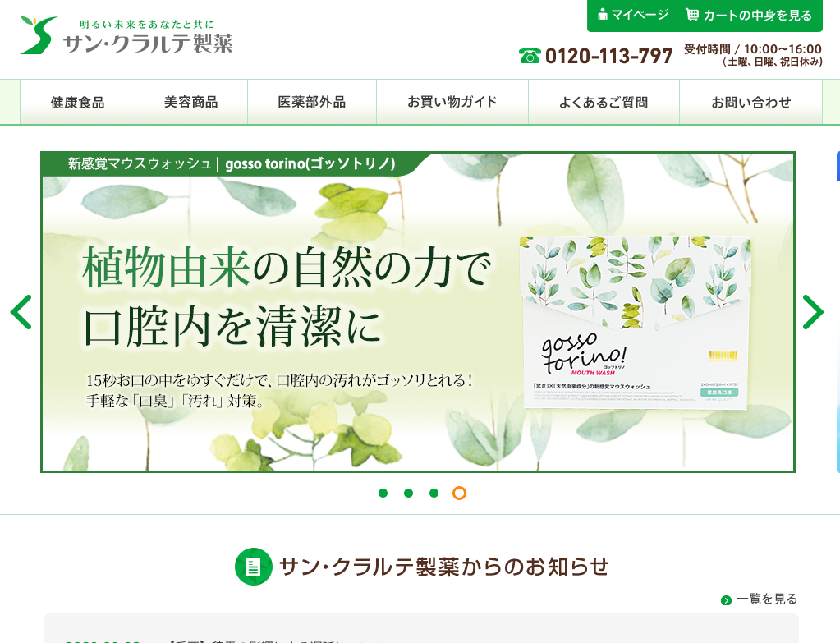
Task: Click the 口腔内を清潔に banner text
Action: click(232, 326)
